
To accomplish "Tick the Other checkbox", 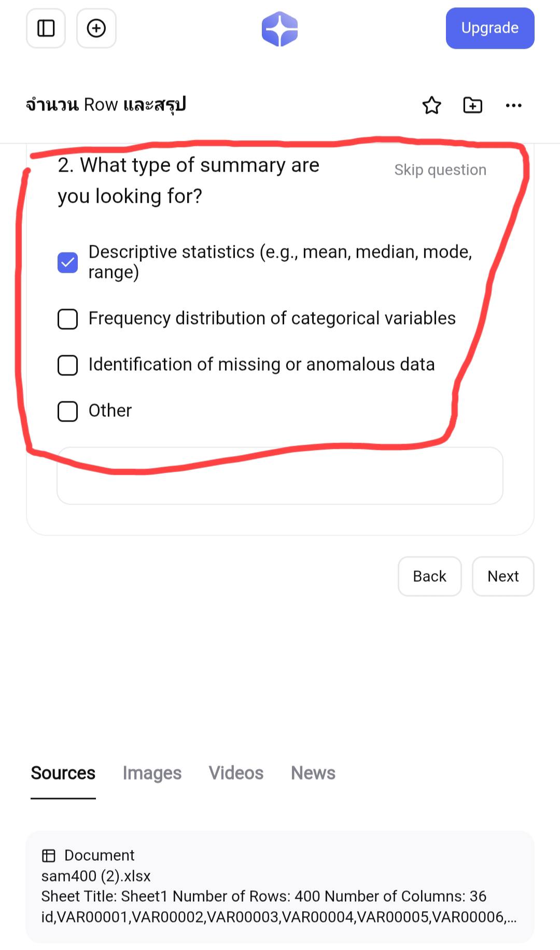I will click(67, 411).
